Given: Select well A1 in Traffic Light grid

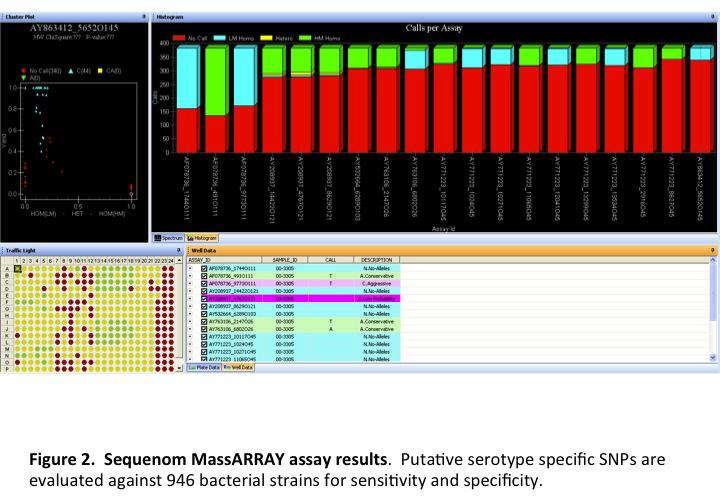Looking at the screenshot, I should point(17,269).
